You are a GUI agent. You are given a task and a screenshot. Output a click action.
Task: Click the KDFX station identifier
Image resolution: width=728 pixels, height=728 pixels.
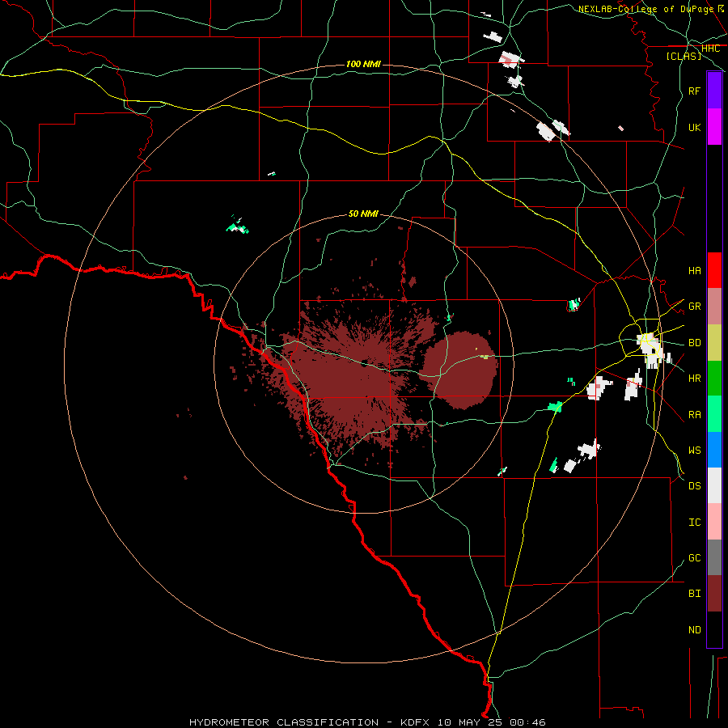(x=415, y=722)
